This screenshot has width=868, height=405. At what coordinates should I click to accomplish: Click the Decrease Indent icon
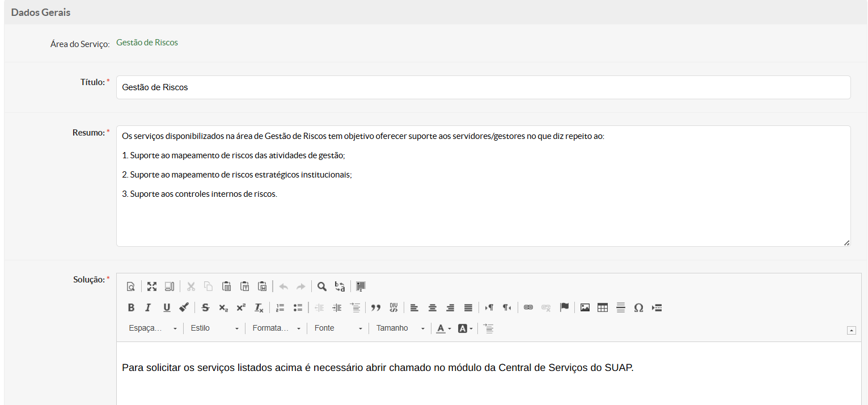pyautogui.click(x=319, y=307)
